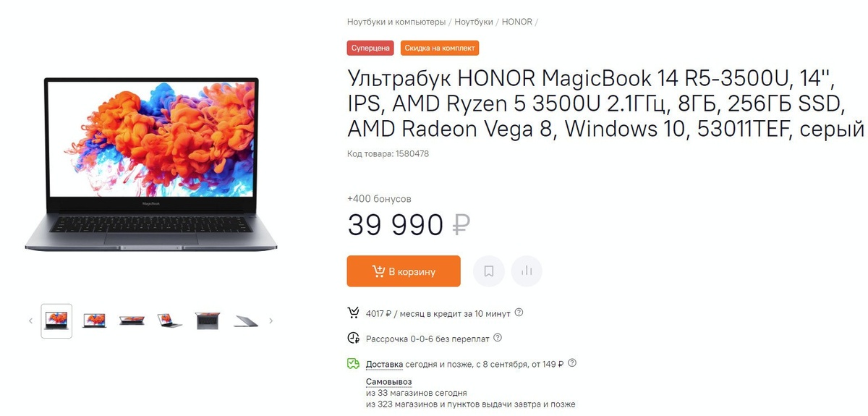Click the Скидка на комплект badge
Viewport: 868px width, 416px height.
click(440, 48)
